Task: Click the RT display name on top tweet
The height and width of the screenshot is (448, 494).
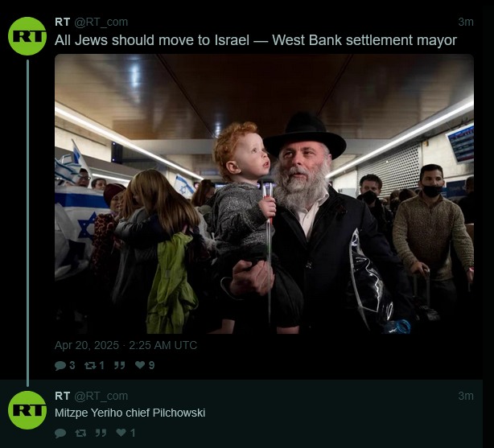Action: pyautogui.click(x=63, y=22)
